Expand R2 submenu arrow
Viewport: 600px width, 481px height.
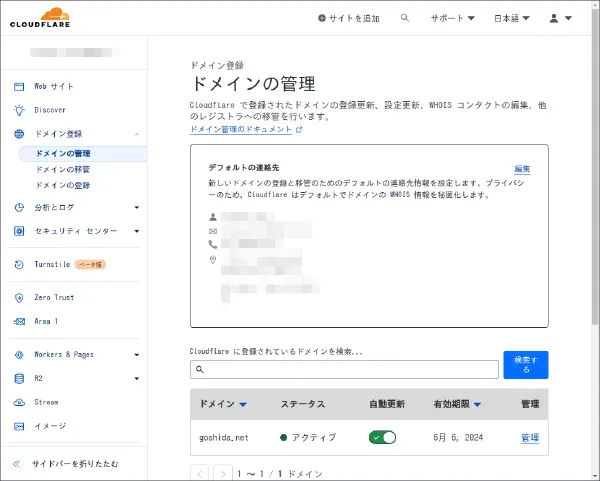(137, 378)
